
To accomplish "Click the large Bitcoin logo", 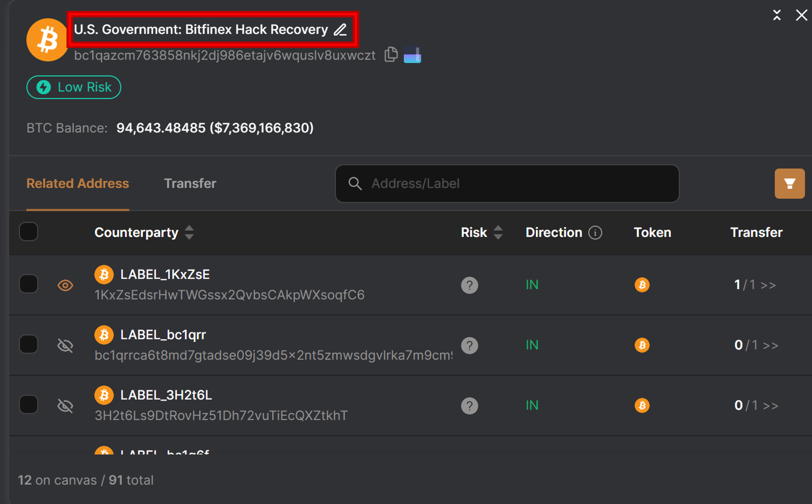I will (47, 40).
